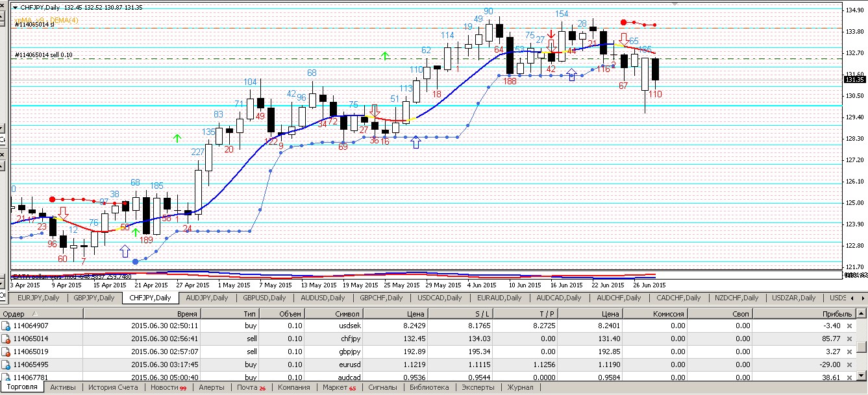Switch to EURAUD,Daily chart tab
Viewport: 868px width, 395px height.
[x=499, y=298]
